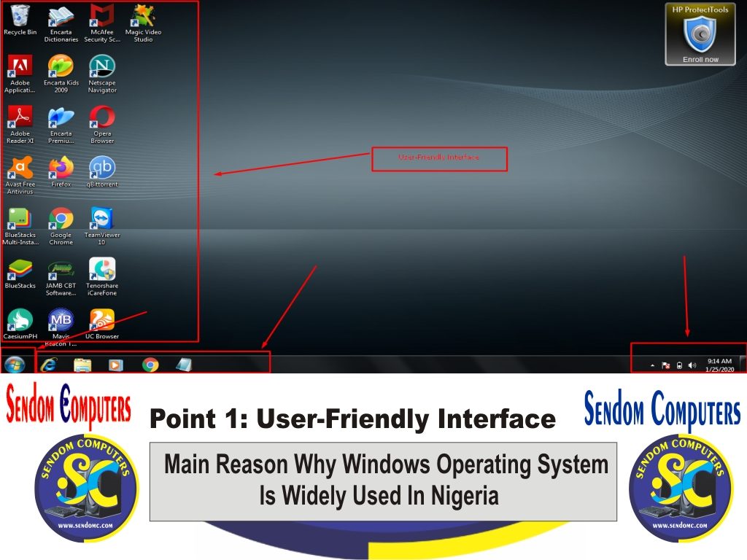747x560 pixels.
Task: Launch Opera Browser from desktop
Action: coord(102,125)
